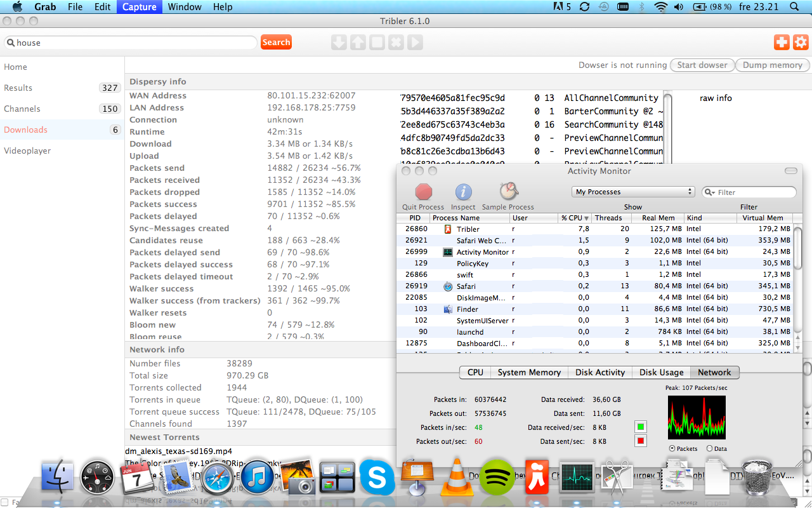Image resolution: width=812 pixels, height=508 pixels.
Task: Switch to the System Memory tab
Action: click(529, 373)
